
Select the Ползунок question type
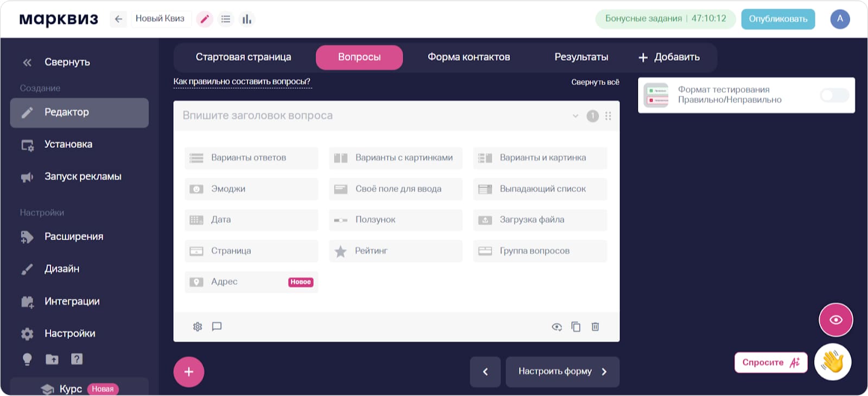[395, 220]
